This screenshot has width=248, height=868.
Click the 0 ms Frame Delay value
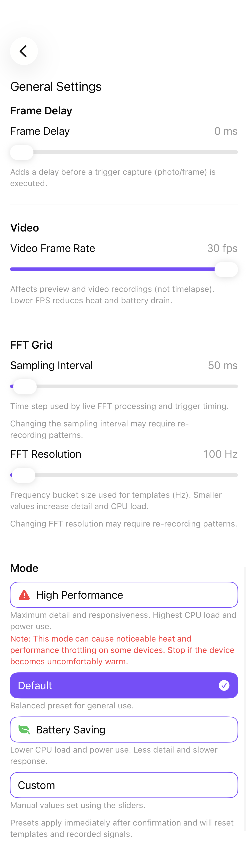tap(226, 131)
